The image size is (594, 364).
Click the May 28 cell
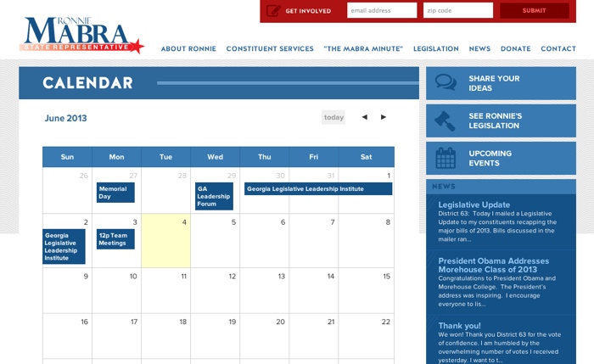166,190
